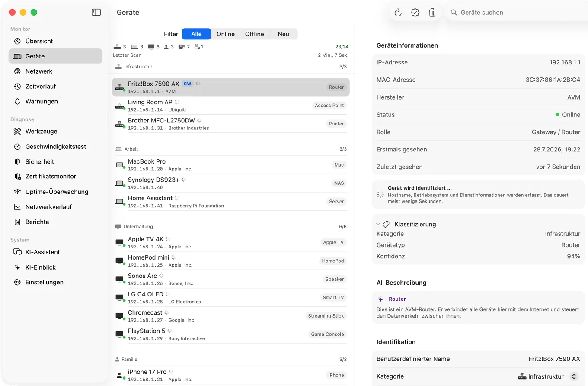The height and width of the screenshot is (386, 588).
Task: Click the trash delete icon
Action: click(x=432, y=13)
